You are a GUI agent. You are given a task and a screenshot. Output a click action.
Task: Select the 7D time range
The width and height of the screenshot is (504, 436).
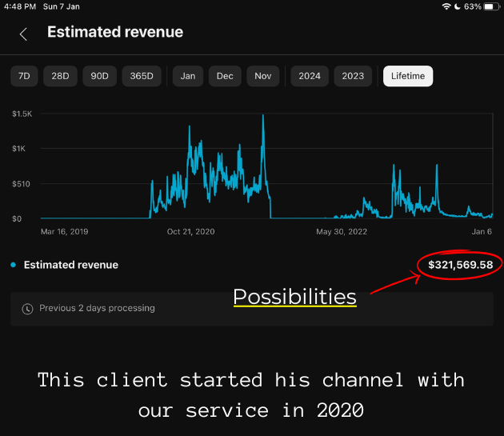[24, 76]
